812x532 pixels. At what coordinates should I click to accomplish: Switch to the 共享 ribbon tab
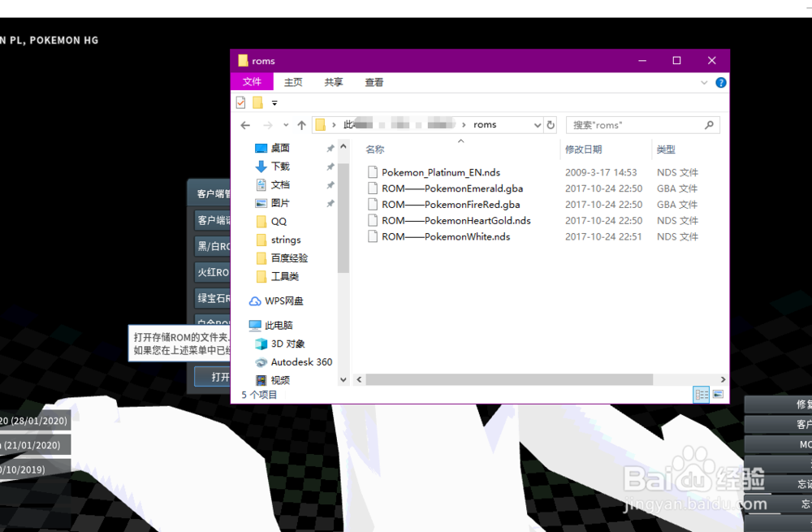point(334,82)
